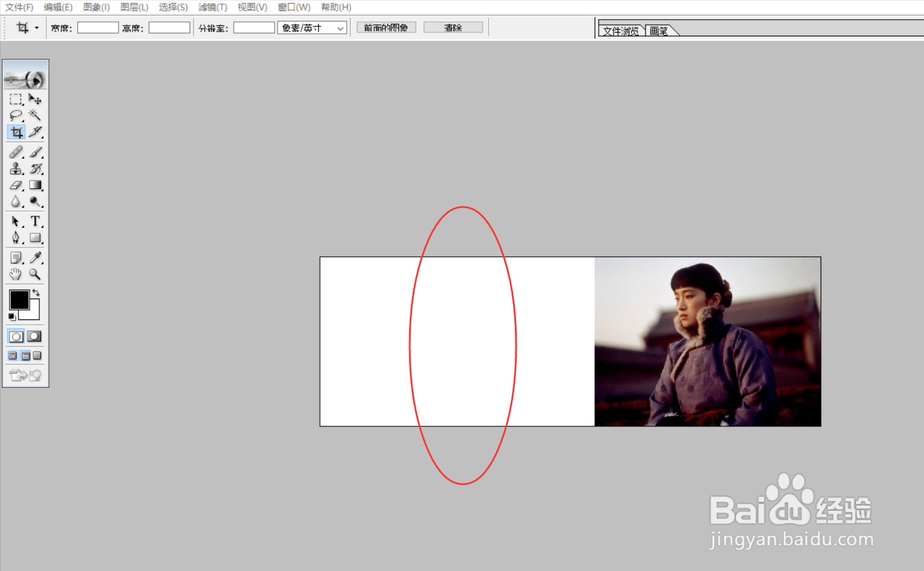The image size is (924, 571).
Task: Select the Eyedropper tool
Action: point(35,258)
